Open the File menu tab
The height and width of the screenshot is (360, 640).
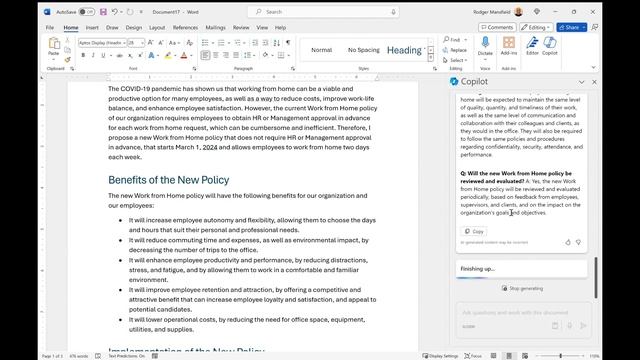point(50,27)
